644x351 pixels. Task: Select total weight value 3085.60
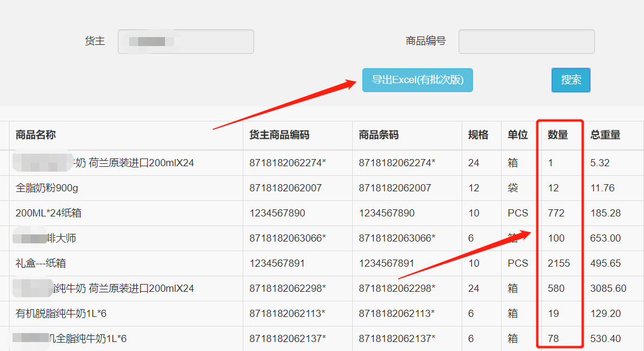click(x=608, y=288)
